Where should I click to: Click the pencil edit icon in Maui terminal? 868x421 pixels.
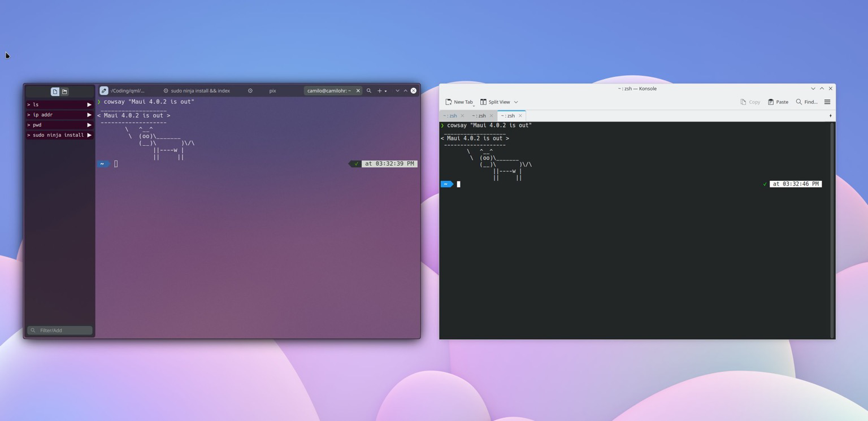pyautogui.click(x=104, y=90)
